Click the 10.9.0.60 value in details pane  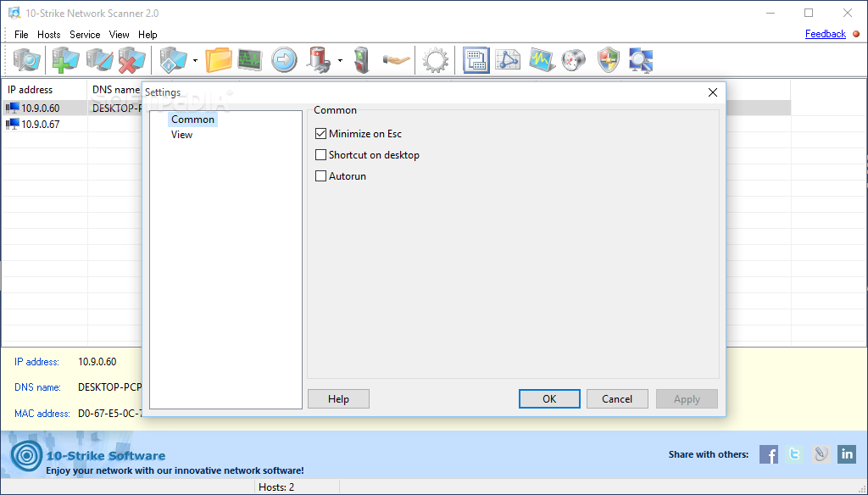pyautogui.click(x=97, y=362)
